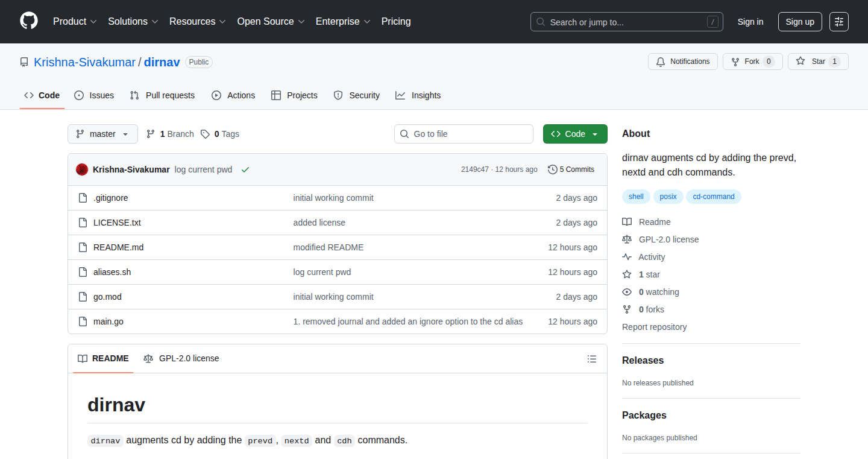Open the master branch selector
This screenshot has height=459, width=868.
point(102,134)
